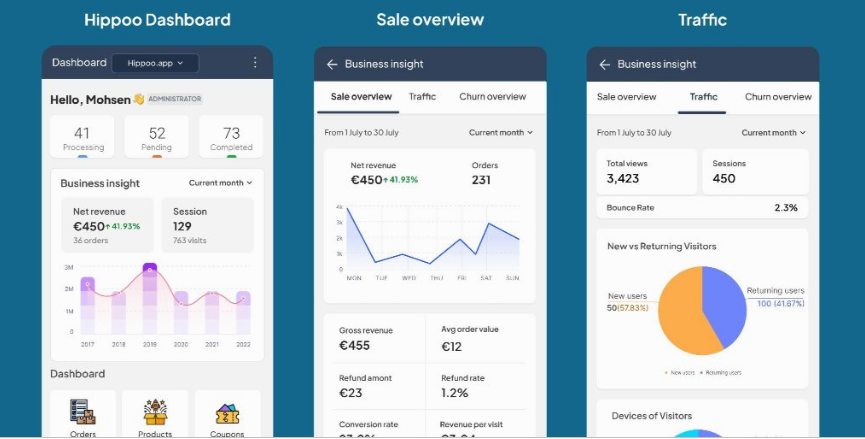Tap the Total views 3,423 card
This screenshot has height=439, width=865.
tap(647, 172)
